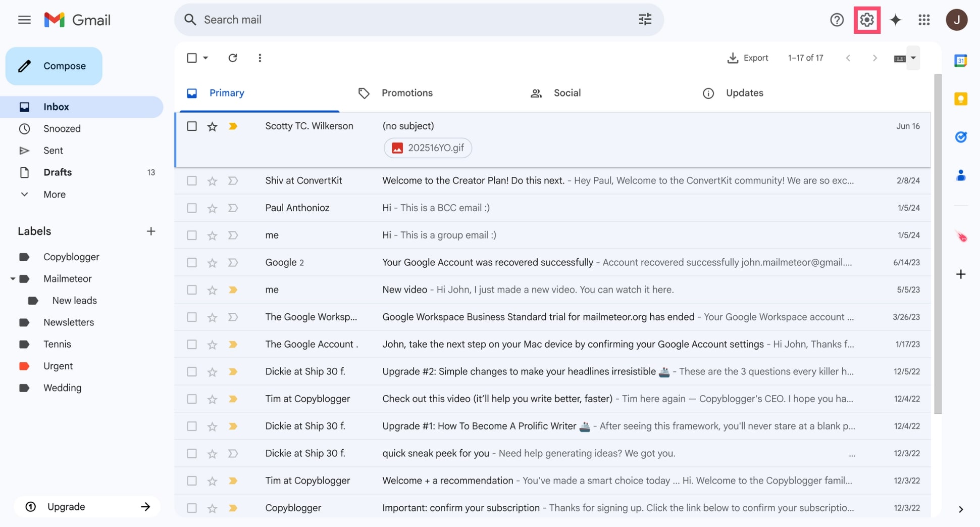
Task: Toggle the input tools keyboard icon
Action: click(x=900, y=59)
